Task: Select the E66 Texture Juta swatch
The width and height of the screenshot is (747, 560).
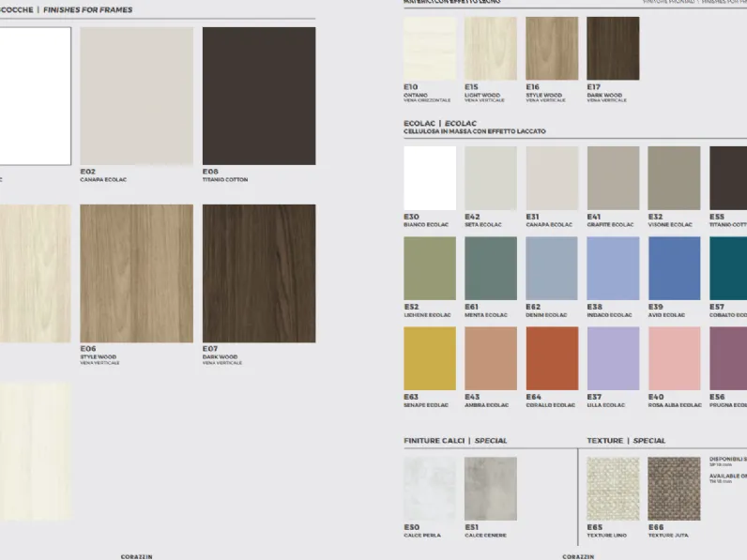Action: [674, 489]
